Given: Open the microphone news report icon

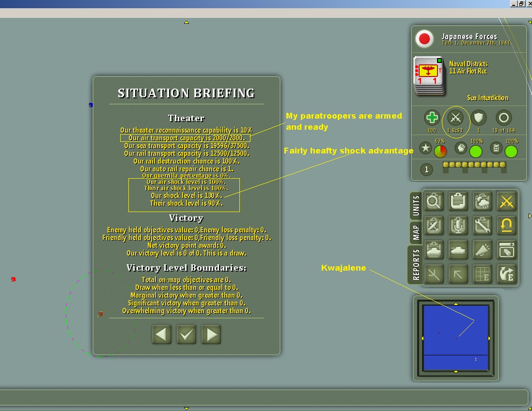Looking at the screenshot, I should 458,226.
